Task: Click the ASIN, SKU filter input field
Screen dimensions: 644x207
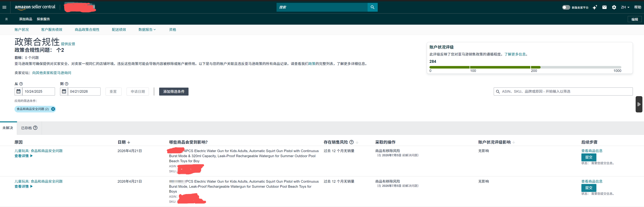Action: point(565,91)
